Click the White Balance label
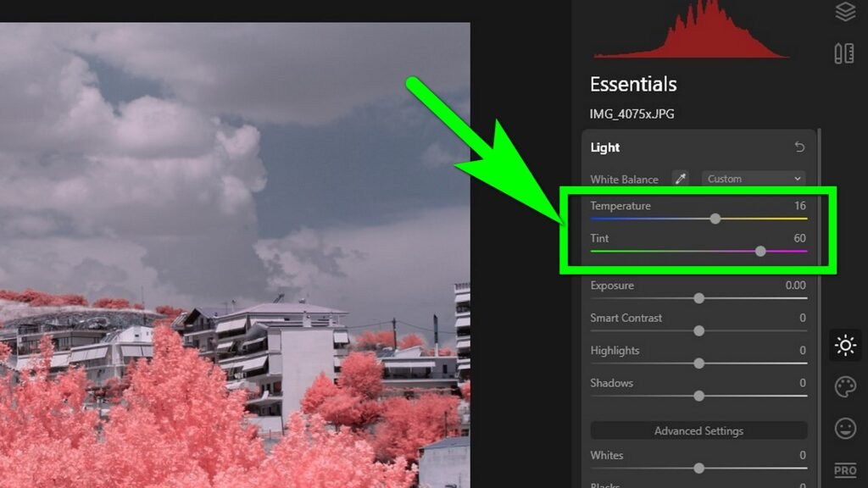Image resolution: width=868 pixels, height=488 pixels. [624, 180]
